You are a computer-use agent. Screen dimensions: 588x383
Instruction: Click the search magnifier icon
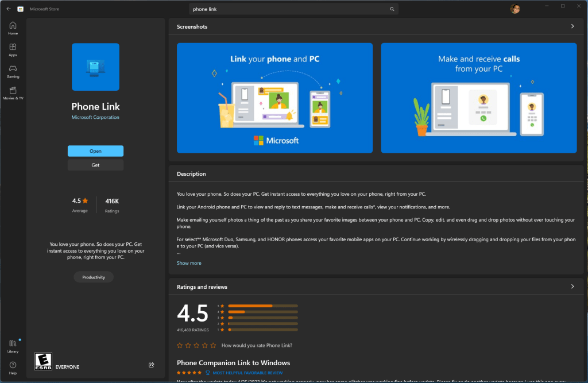[x=392, y=9]
